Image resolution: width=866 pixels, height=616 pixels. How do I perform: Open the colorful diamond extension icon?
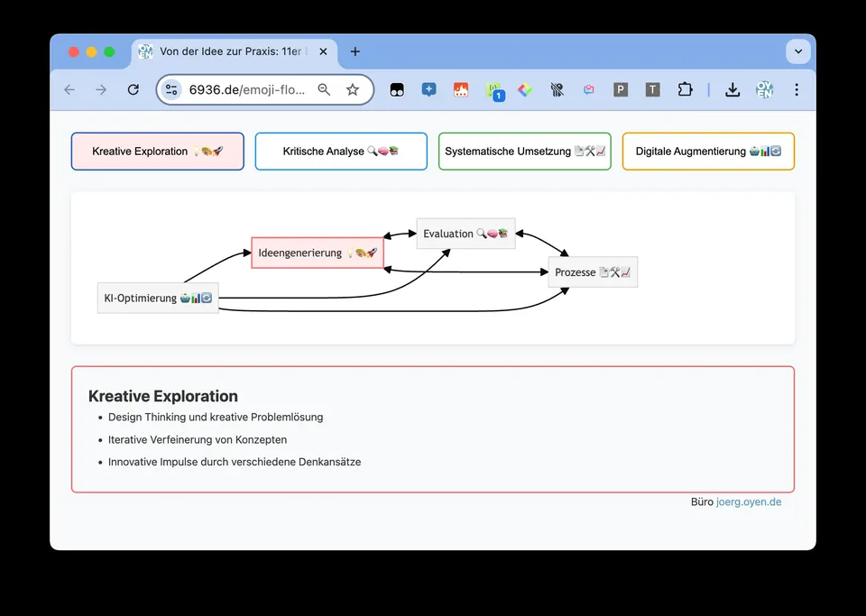tap(525, 89)
